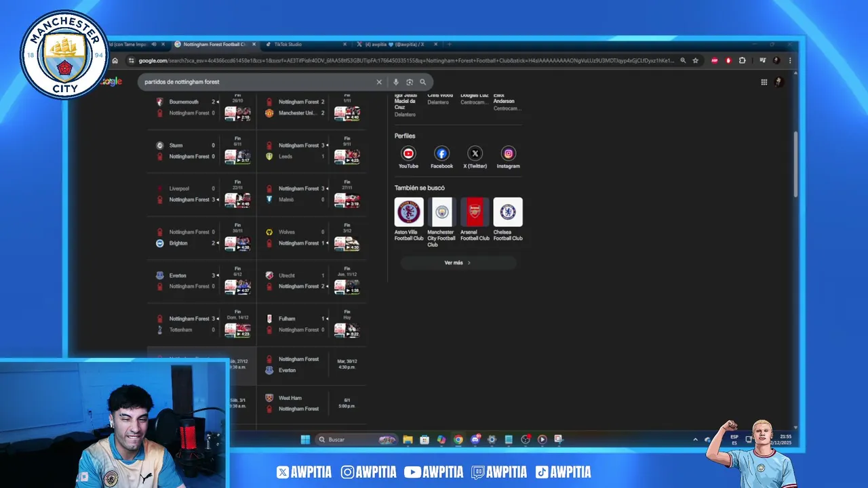868x488 pixels.
Task: Open Chelsea Football Club result
Action: point(508,220)
